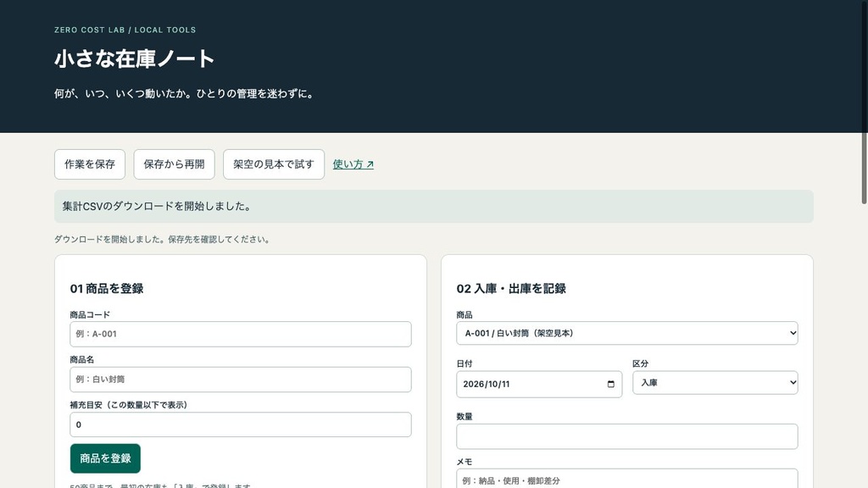Viewport: 868px width, 488px height.
Task: Focus the 商品名 input field
Action: click(x=240, y=380)
